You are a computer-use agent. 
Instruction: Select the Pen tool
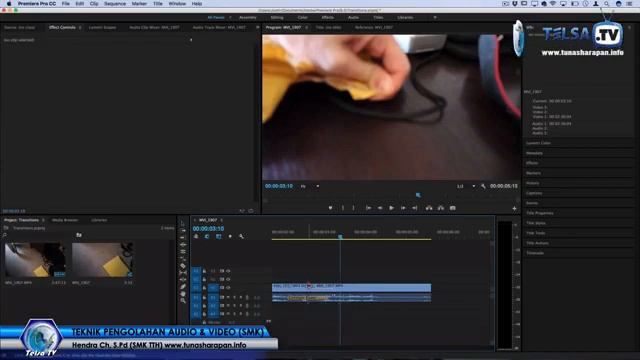[183, 287]
